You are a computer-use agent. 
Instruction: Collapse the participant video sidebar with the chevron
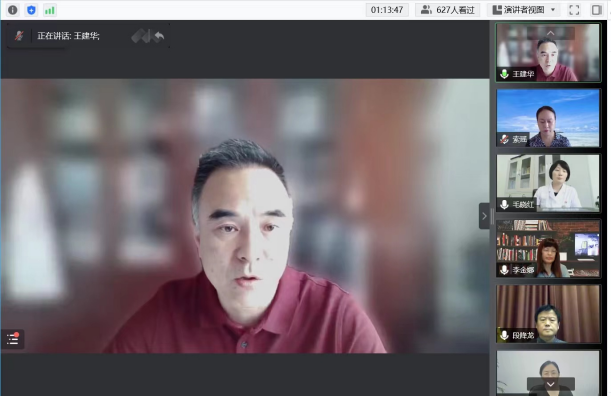[x=484, y=216]
